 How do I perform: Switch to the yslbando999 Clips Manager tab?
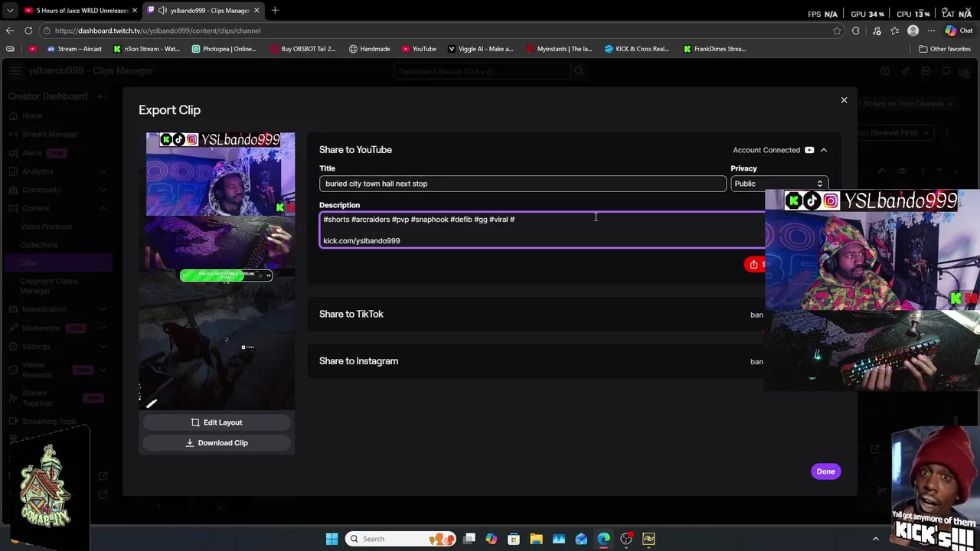click(204, 11)
